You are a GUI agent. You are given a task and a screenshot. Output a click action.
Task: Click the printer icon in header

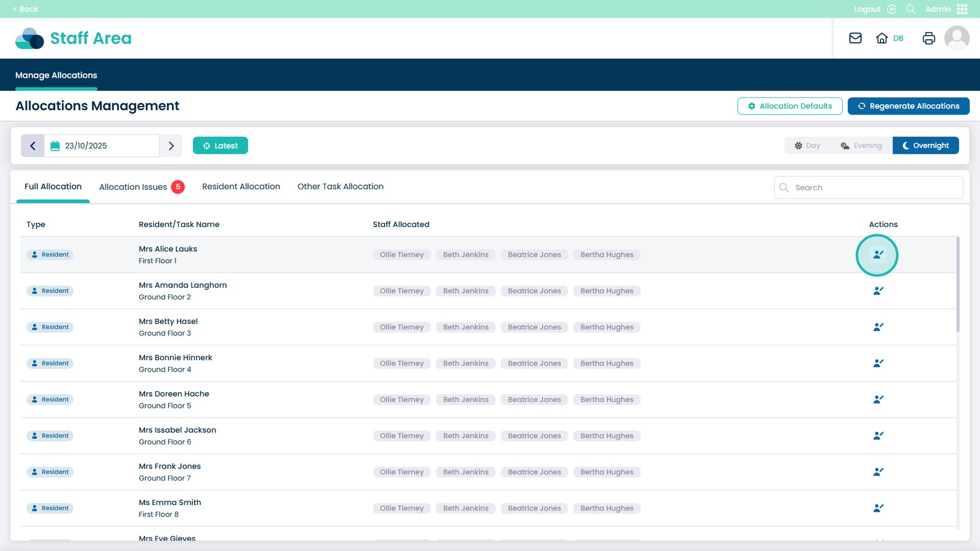click(x=929, y=38)
